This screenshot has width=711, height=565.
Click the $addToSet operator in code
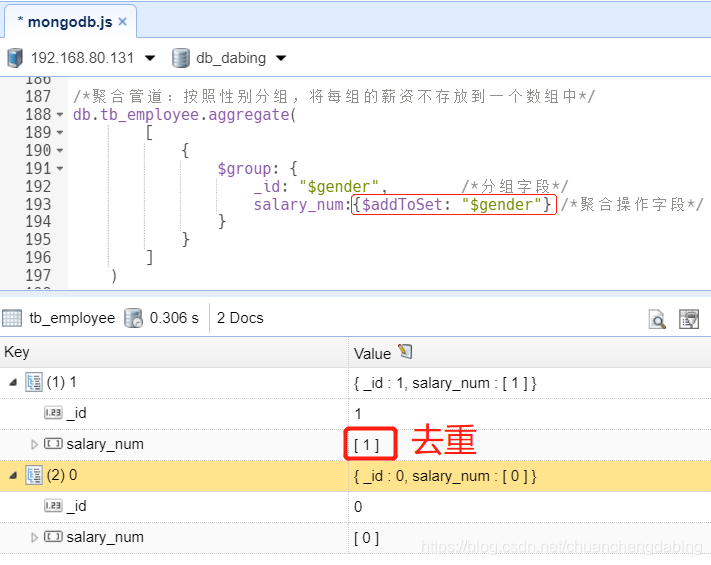point(402,205)
